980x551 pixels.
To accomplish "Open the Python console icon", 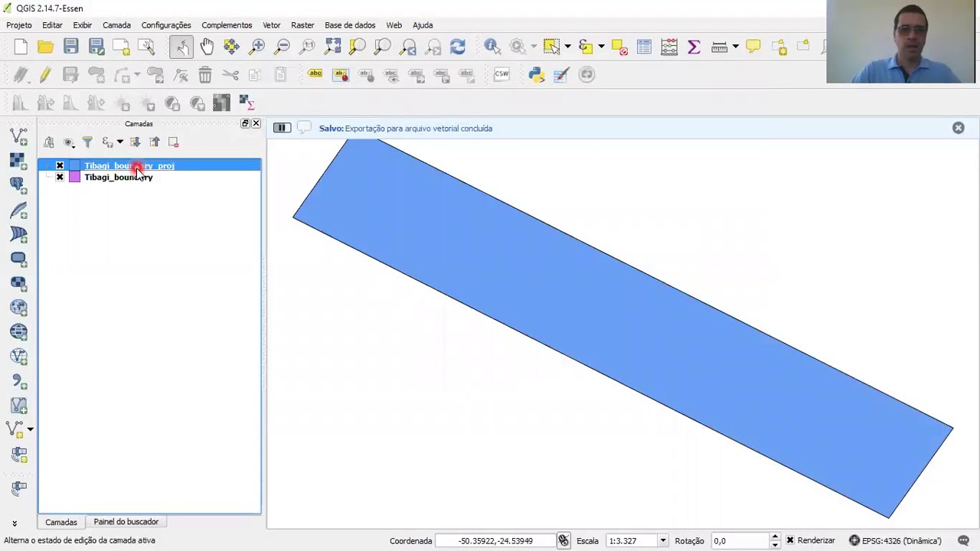I will [x=536, y=74].
